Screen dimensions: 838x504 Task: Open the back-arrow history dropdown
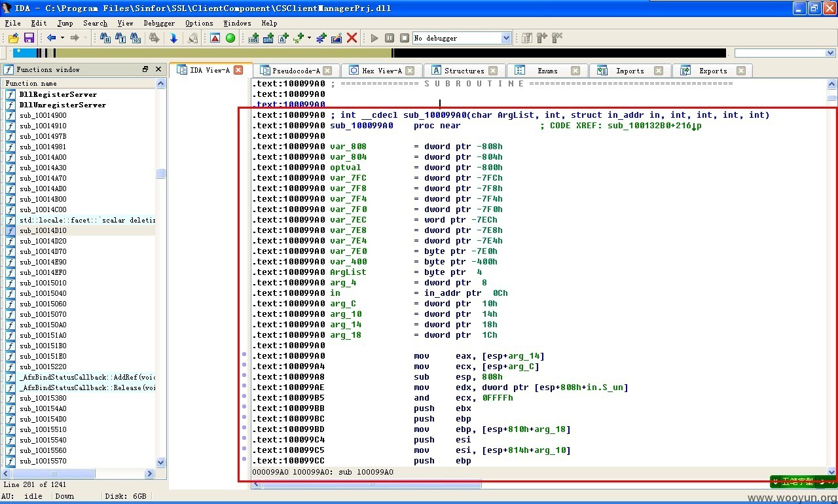pos(62,38)
